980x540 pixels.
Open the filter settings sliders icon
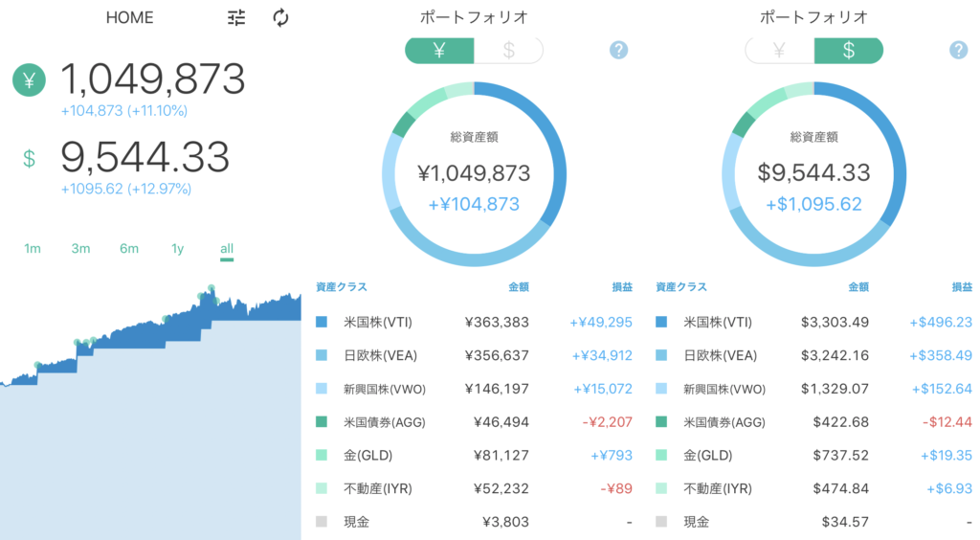pyautogui.click(x=236, y=17)
